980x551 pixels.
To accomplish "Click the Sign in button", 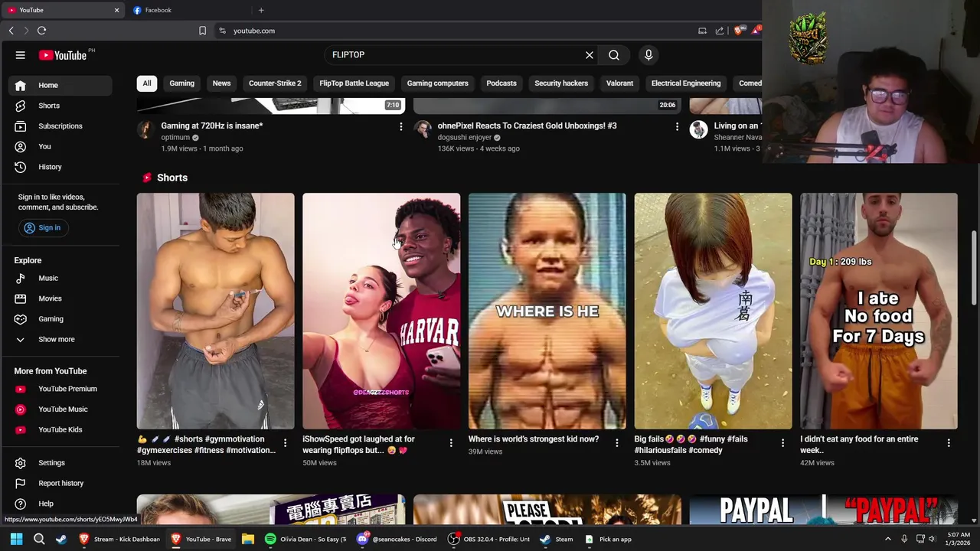I will 42,228.
